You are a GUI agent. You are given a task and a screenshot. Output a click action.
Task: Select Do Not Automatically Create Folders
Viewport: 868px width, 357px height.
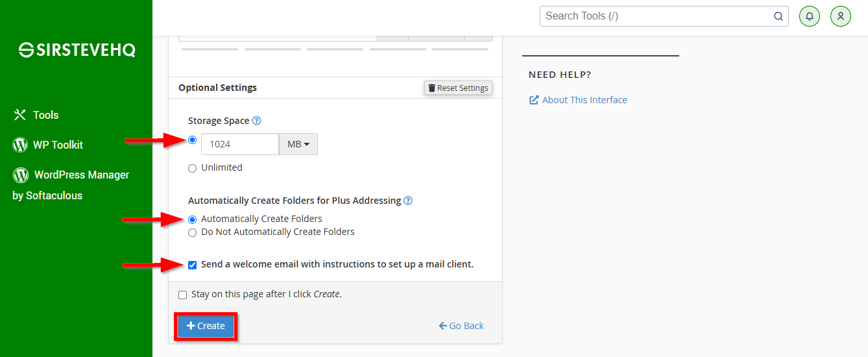[192, 232]
